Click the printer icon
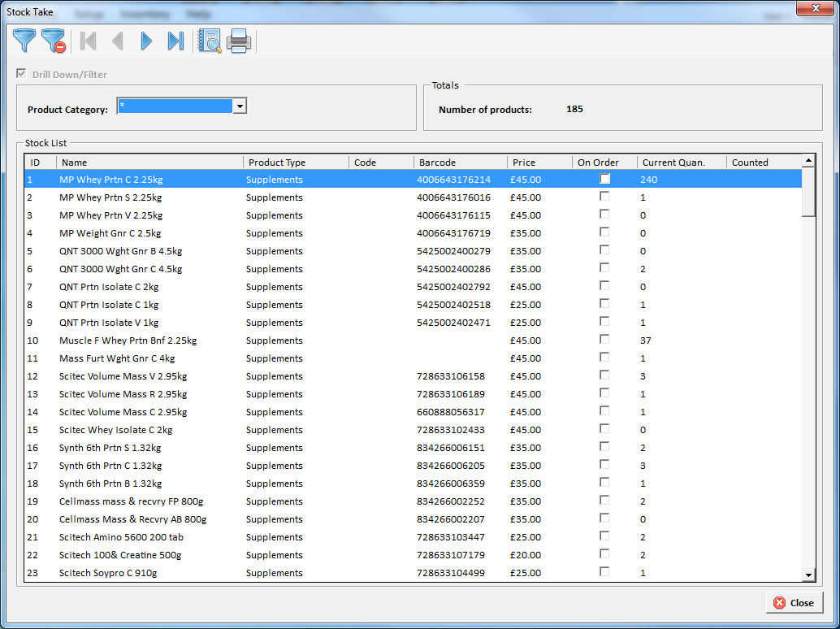This screenshot has height=629, width=840. [x=239, y=41]
